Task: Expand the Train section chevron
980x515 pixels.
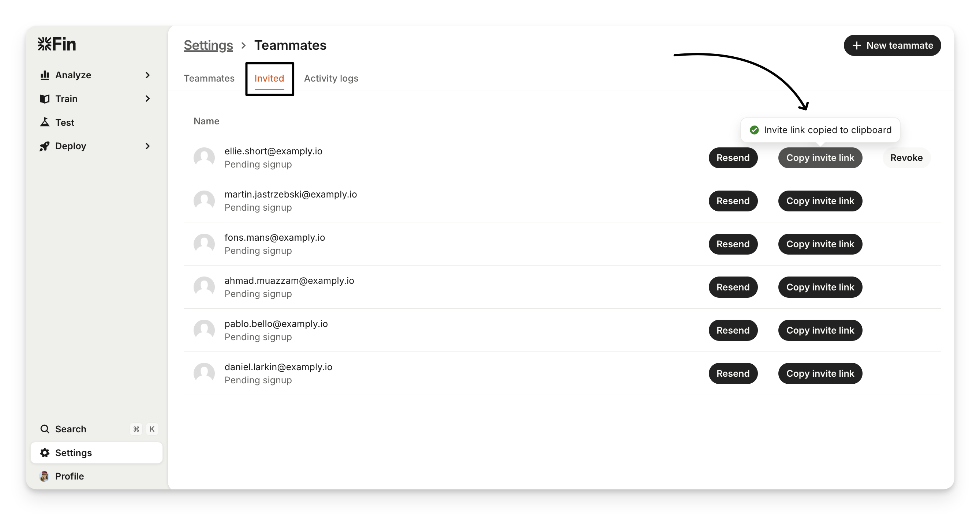Action: click(147, 99)
